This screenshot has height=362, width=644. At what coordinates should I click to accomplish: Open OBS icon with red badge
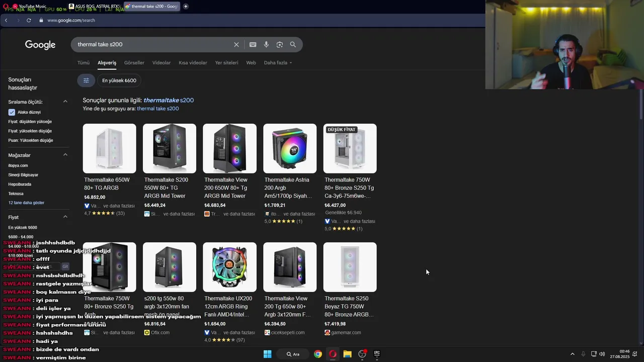click(x=362, y=354)
